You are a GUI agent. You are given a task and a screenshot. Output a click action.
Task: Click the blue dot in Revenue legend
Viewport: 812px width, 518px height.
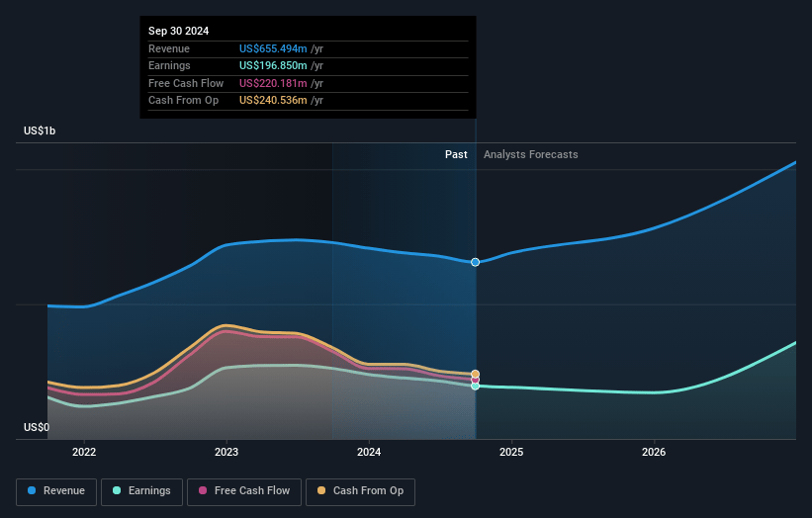pos(32,490)
